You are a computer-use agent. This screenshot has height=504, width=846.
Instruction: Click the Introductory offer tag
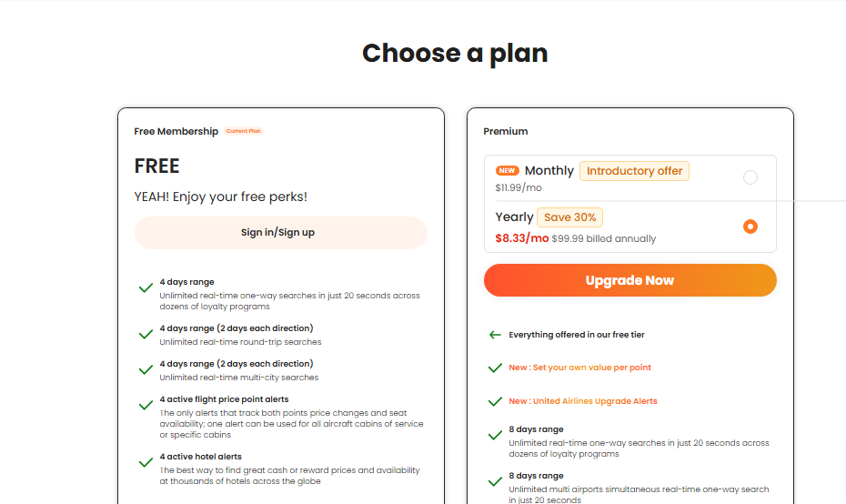coord(635,171)
